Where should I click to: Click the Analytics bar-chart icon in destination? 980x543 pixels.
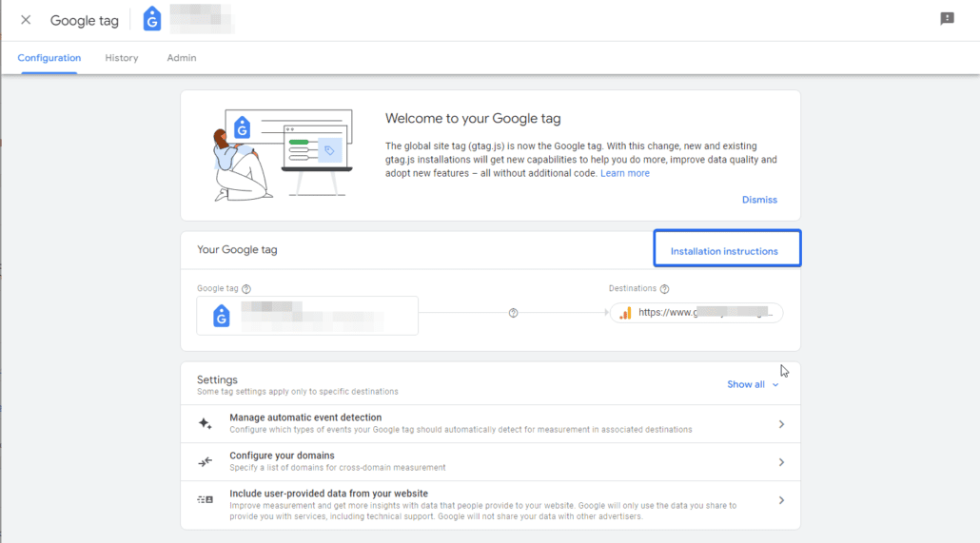coord(625,313)
